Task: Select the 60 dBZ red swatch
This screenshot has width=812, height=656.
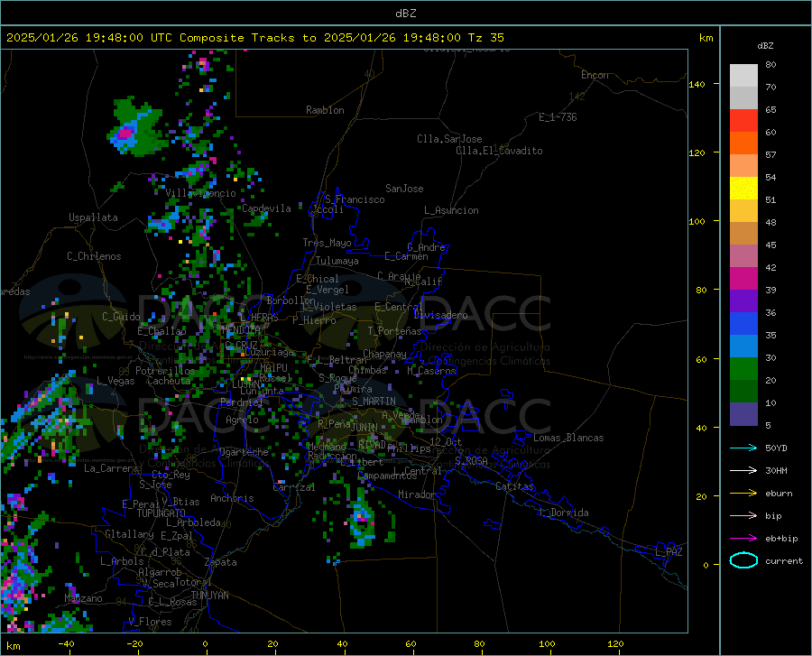Action: point(743,121)
